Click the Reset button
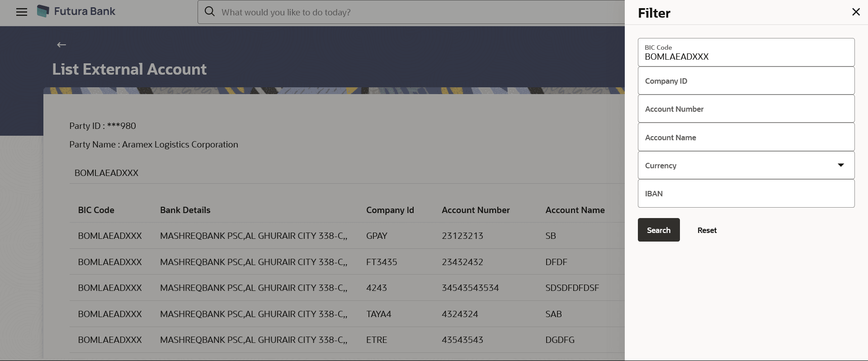Viewport: 868px width, 361px height. (x=707, y=230)
